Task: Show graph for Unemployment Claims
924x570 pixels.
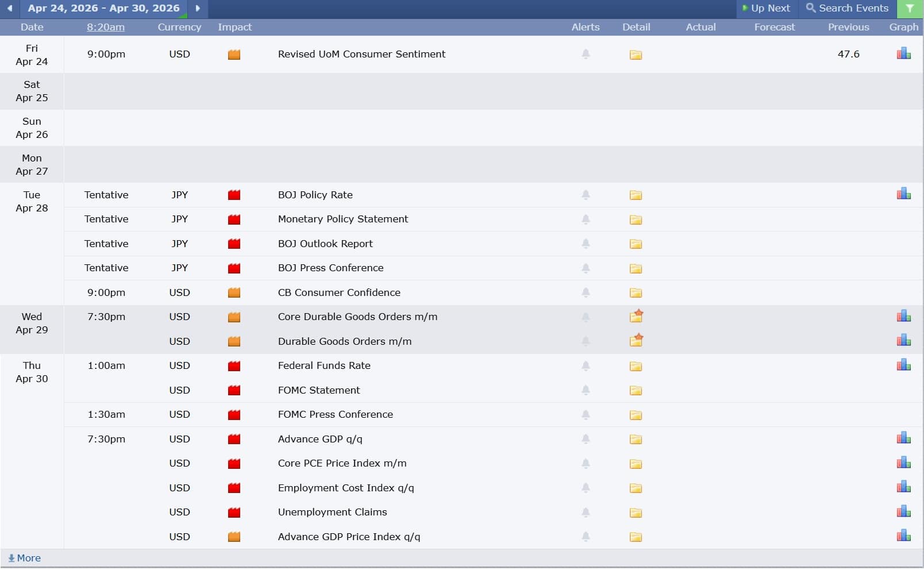Action: [x=903, y=512]
